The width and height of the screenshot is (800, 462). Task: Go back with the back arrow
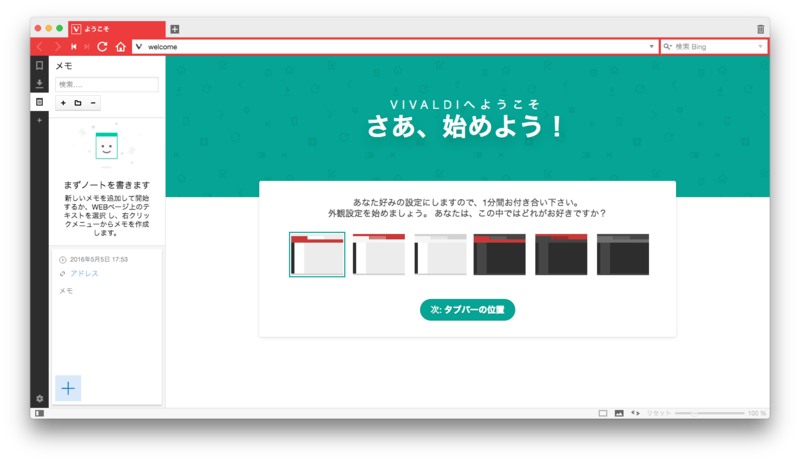coord(40,47)
